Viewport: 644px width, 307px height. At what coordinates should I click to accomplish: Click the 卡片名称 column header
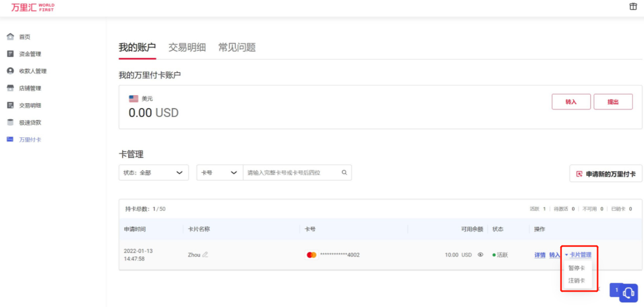click(199, 229)
